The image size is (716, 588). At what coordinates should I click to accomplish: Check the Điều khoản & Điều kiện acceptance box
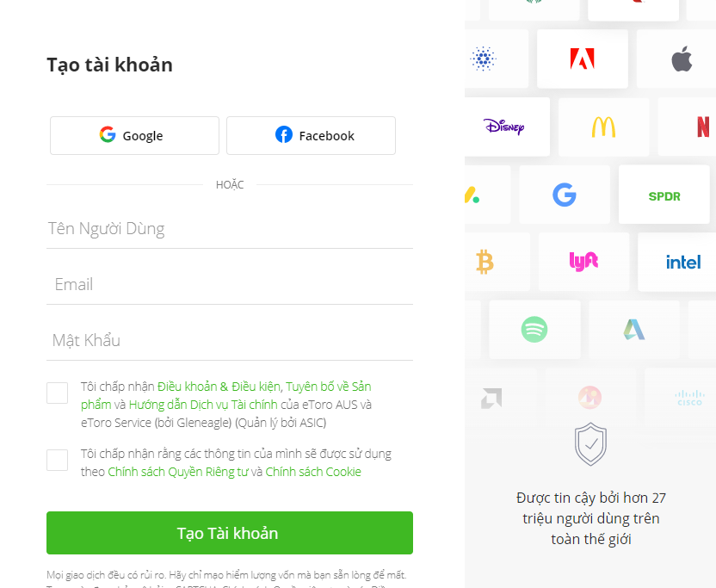pos(57,393)
